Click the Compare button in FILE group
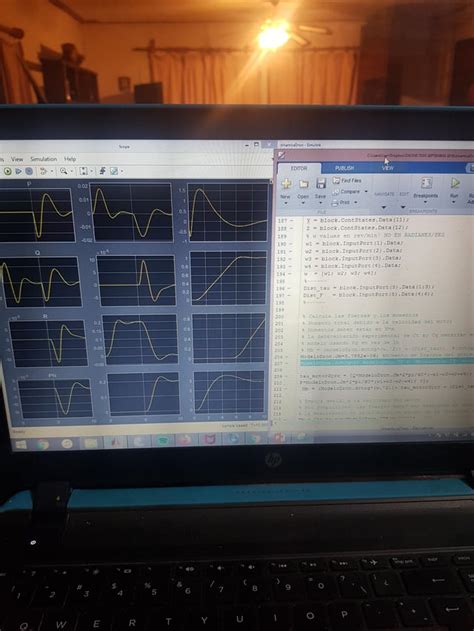 (x=346, y=192)
